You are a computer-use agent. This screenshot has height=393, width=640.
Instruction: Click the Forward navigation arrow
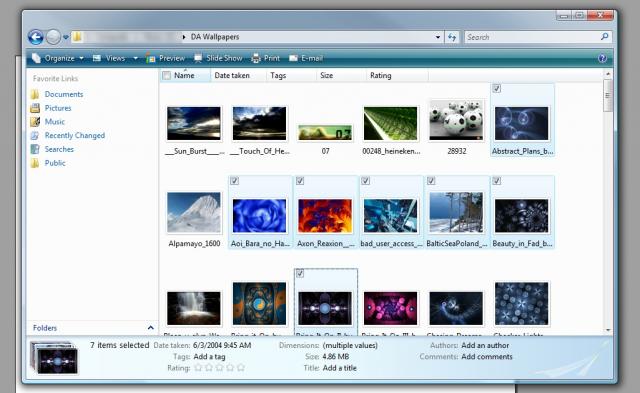tap(53, 37)
